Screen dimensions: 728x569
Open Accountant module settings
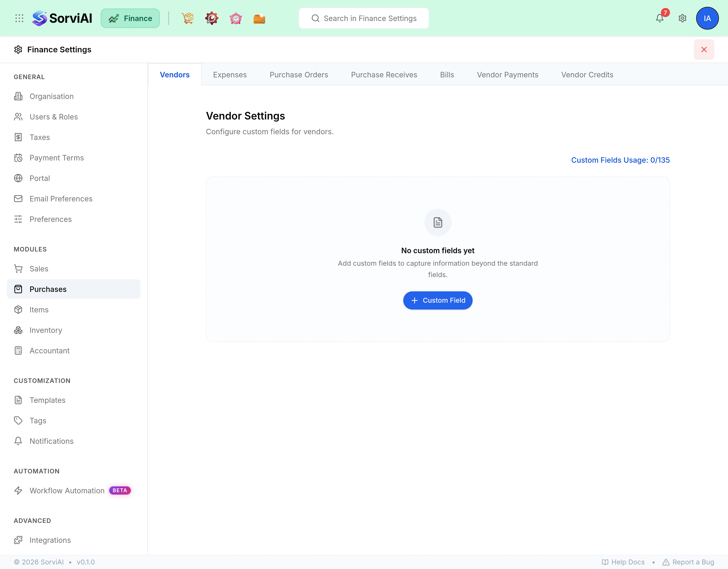74,351
